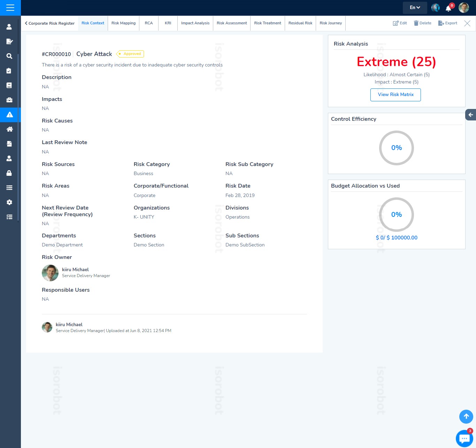Click the briefcase icon in the sidebar
The height and width of the screenshot is (448, 476).
9,100
